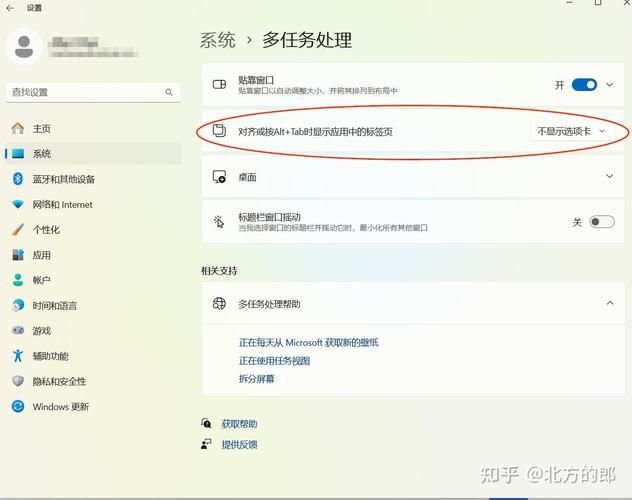
Task: Select 主页 in the sidebar
Action: 93,129
